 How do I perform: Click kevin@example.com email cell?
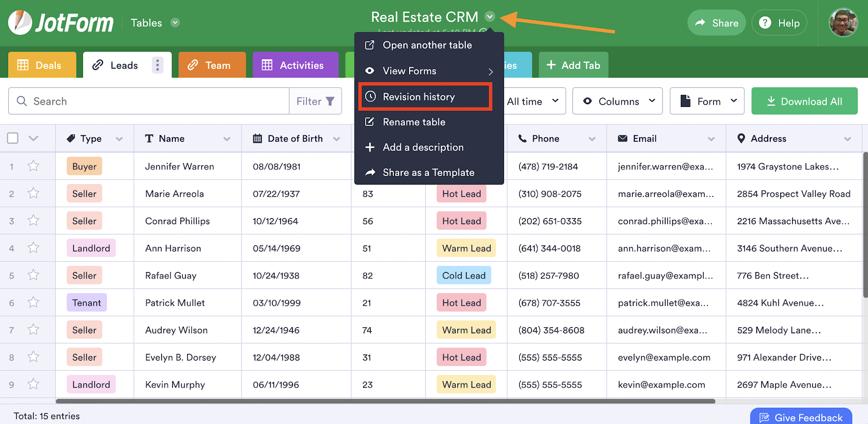pos(666,384)
